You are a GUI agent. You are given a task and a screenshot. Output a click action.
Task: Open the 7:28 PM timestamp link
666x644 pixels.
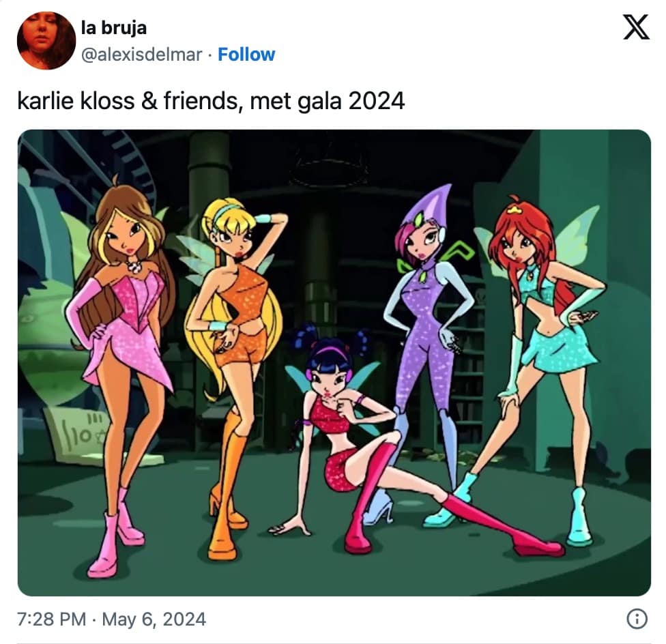pyautogui.click(x=51, y=619)
